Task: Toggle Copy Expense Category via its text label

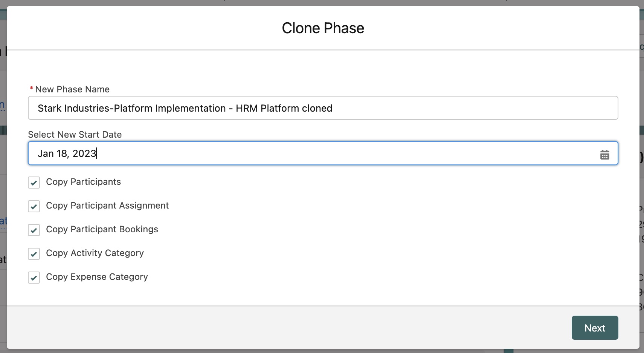Action: [97, 277]
